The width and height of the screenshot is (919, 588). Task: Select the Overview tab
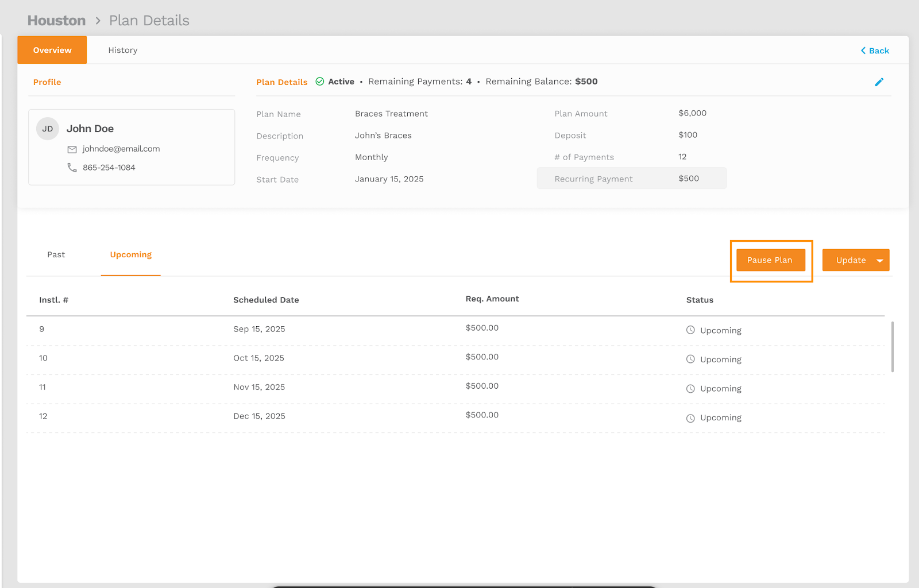pos(52,50)
